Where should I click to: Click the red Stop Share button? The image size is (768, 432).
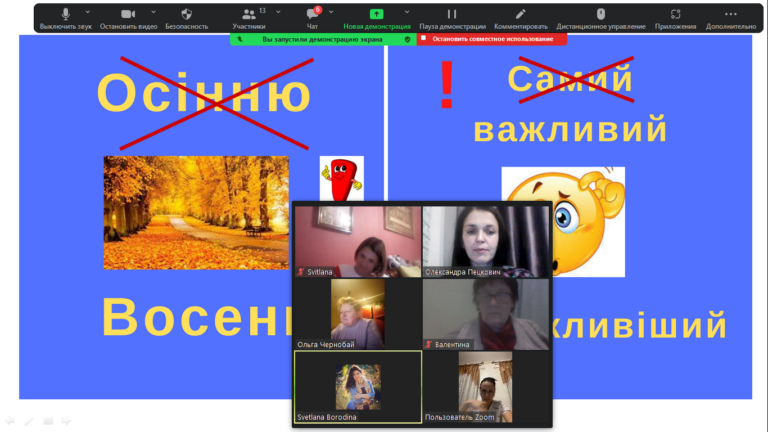(492, 39)
